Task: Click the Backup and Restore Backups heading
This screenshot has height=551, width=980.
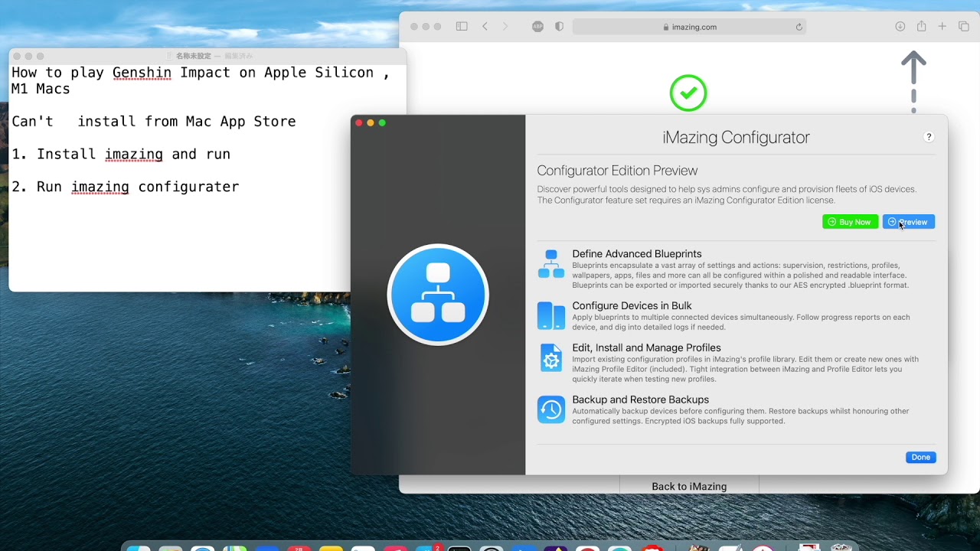Action: [x=640, y=399]
